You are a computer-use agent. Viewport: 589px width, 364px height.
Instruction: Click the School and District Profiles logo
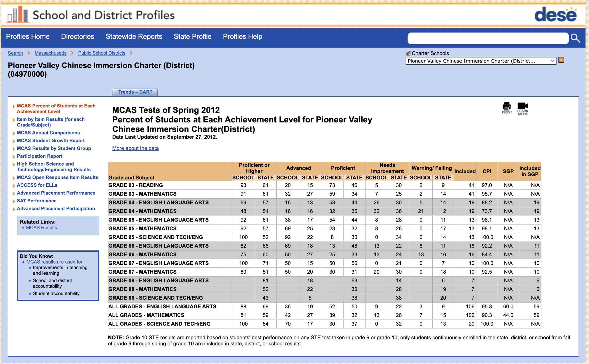tap(91, 15)
